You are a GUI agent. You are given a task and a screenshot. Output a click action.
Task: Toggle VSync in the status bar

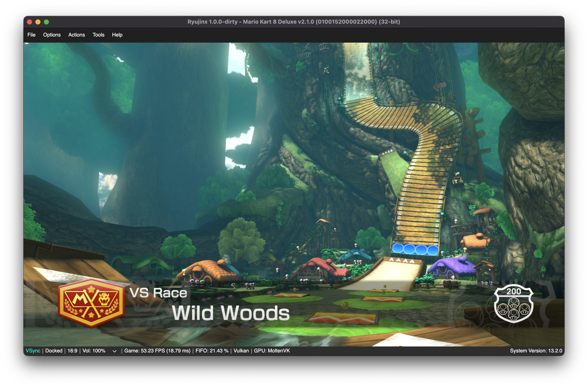33,351
